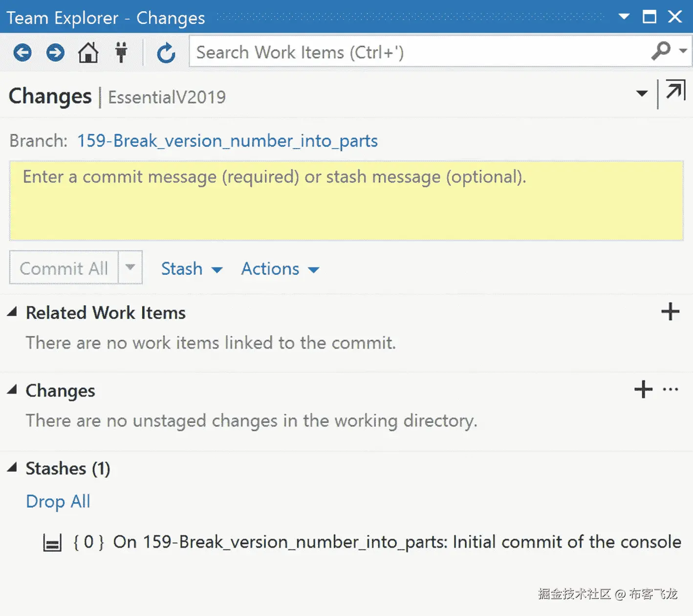
Task: Go to Team Explorer Home icon
Action: [x=88, y=52]
